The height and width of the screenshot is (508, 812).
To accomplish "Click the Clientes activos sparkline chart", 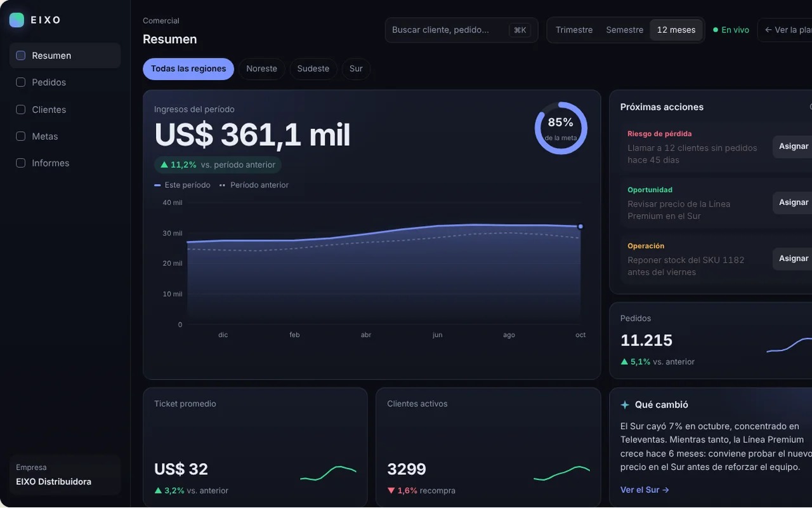I will [x=561, y=473].
